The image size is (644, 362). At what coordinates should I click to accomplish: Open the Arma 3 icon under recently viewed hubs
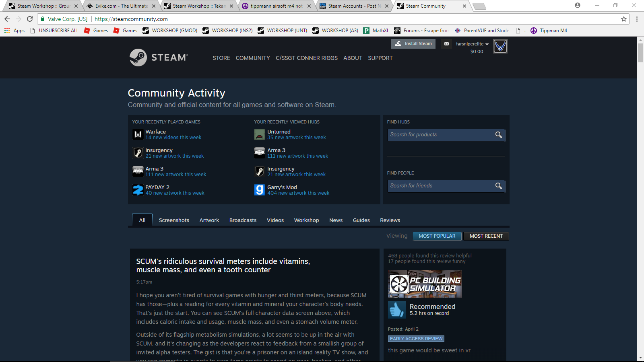260,153
